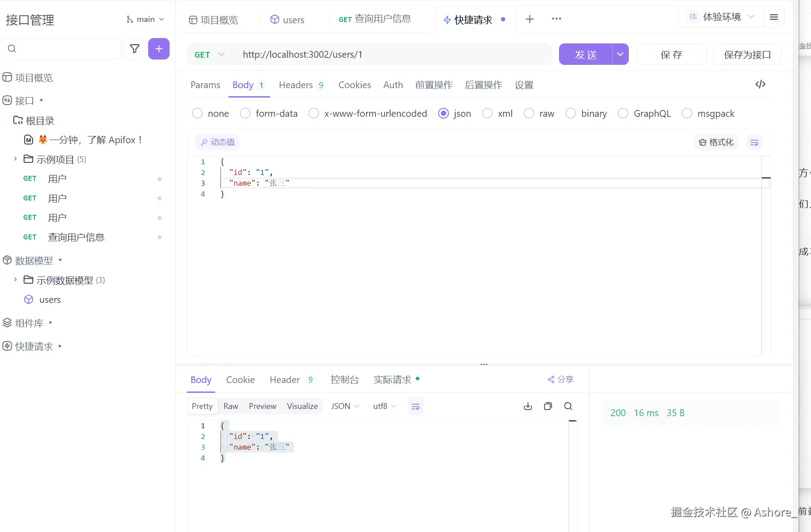Toggle word wrap in request body editor
Image resolution: width=811 pixels, height=532 pixels.
pos(754,142)
